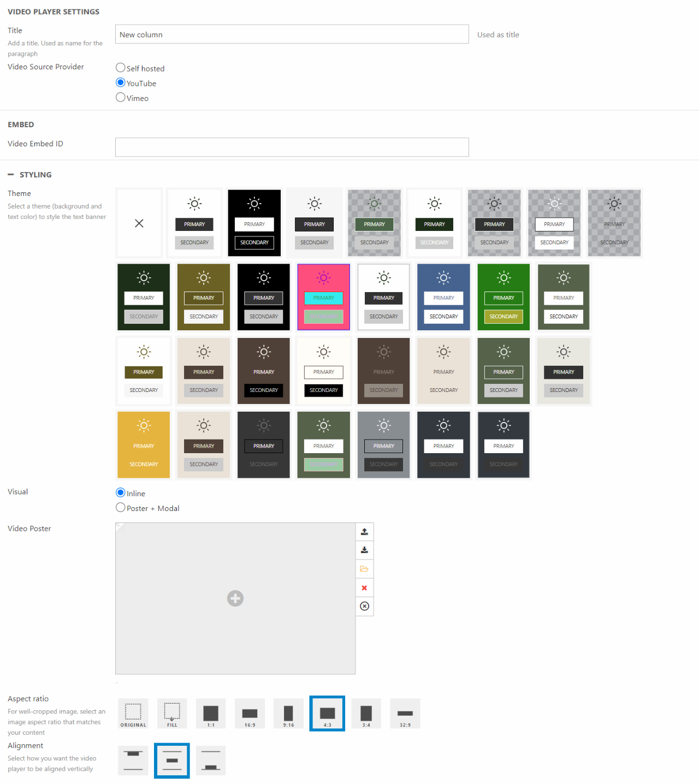Align video player to the bottom
The height and width of the screenshot is (784, 699).
[211, 760]
